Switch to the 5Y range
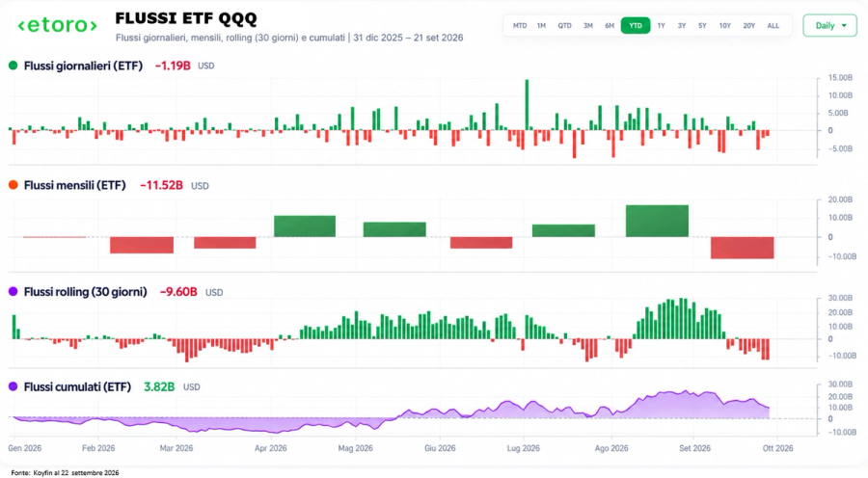 [702, 25]
